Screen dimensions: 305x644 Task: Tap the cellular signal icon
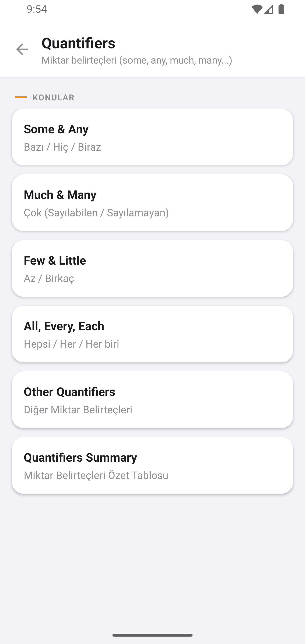pyautogui.click(x=269, y=10)
